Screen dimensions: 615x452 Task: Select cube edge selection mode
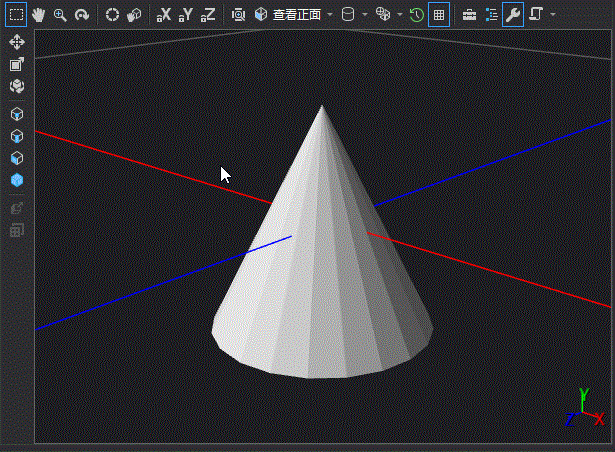click(17, 137)
